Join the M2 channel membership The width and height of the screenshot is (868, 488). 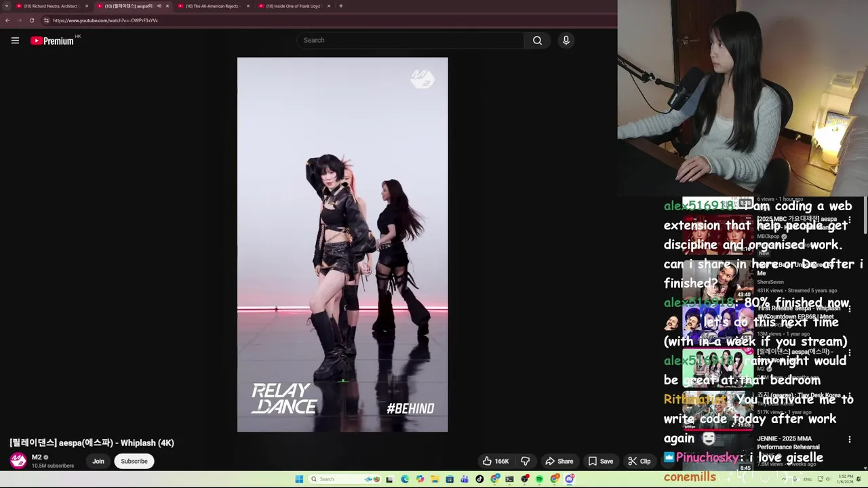(98, 461)
